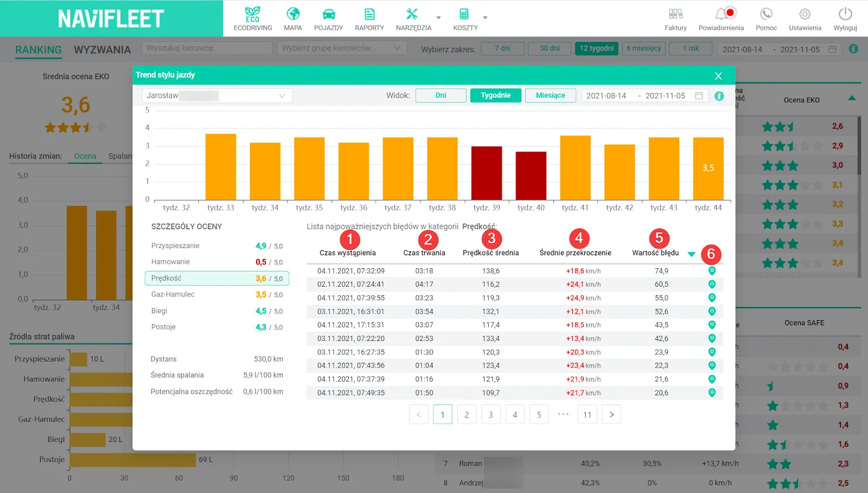Image resolution: width=868 pixels, height=493 pixels.
Task: Open the Raporty document icon
Action: tap(369, 14)
